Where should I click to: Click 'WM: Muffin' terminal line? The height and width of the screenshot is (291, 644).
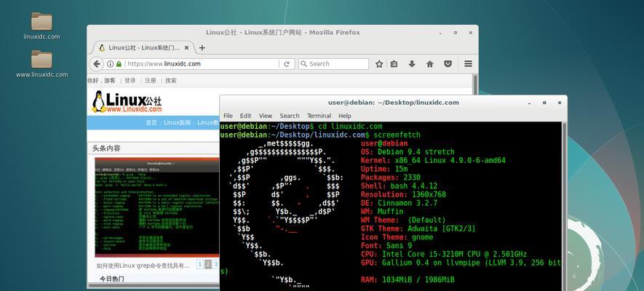point(382,212)
